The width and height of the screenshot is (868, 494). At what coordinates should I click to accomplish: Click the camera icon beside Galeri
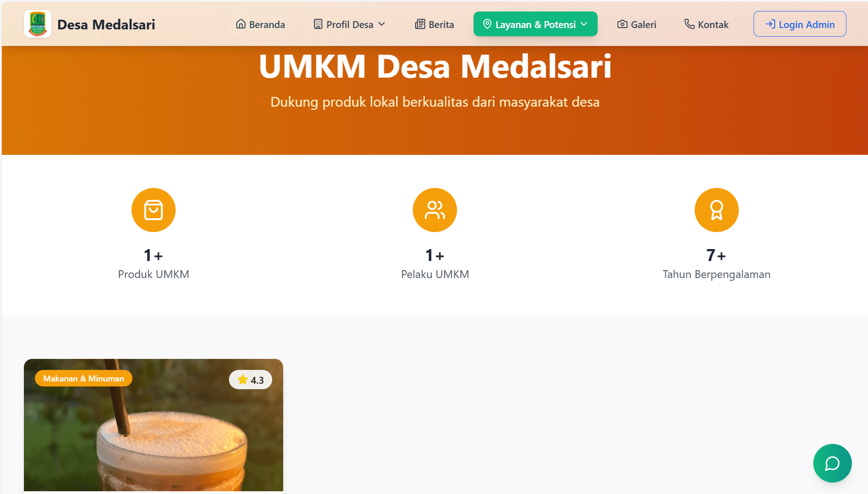pos(622,24)
